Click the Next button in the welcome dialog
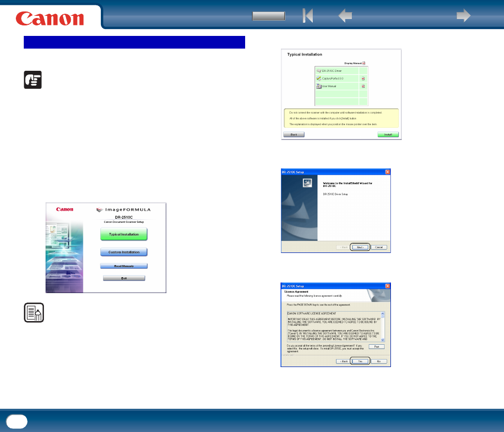This screenshot has width=504, height=432. [x=360, y=247]
